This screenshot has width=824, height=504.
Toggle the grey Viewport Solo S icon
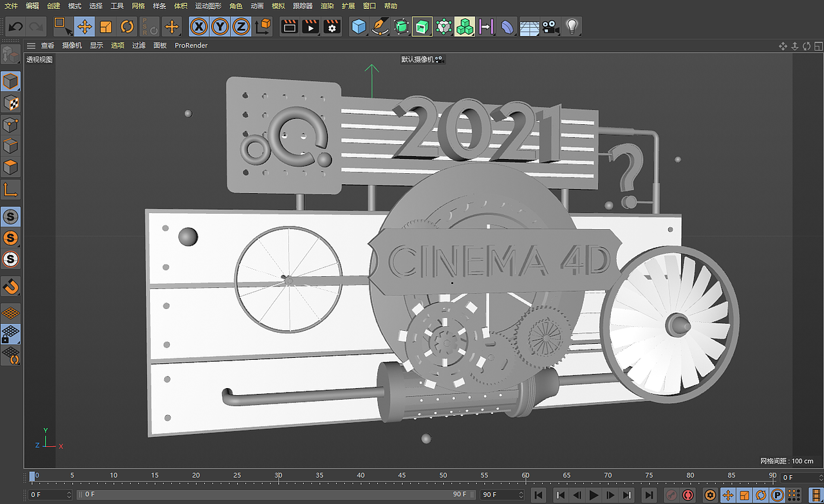[10, 217]
